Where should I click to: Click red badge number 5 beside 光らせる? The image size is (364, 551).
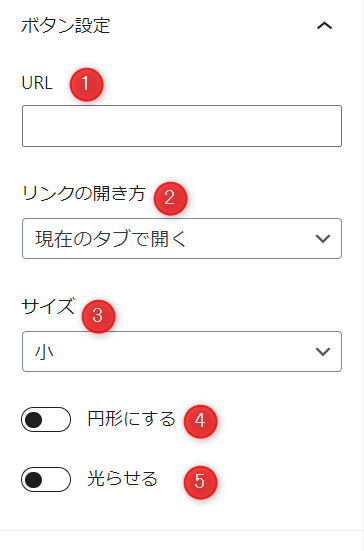click(200, 481)
